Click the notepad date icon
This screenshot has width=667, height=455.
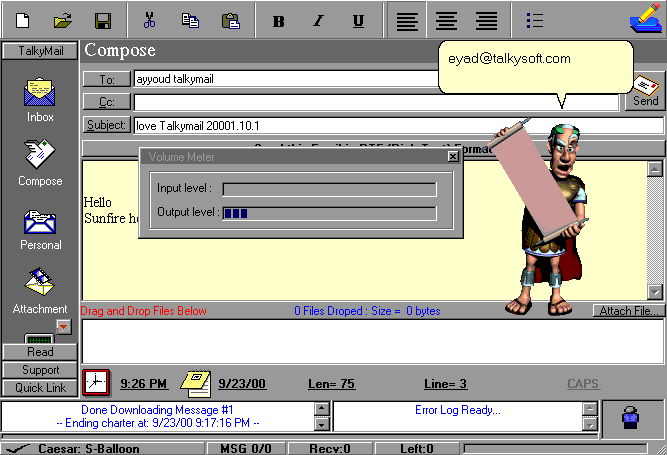(x=196, y=383)
